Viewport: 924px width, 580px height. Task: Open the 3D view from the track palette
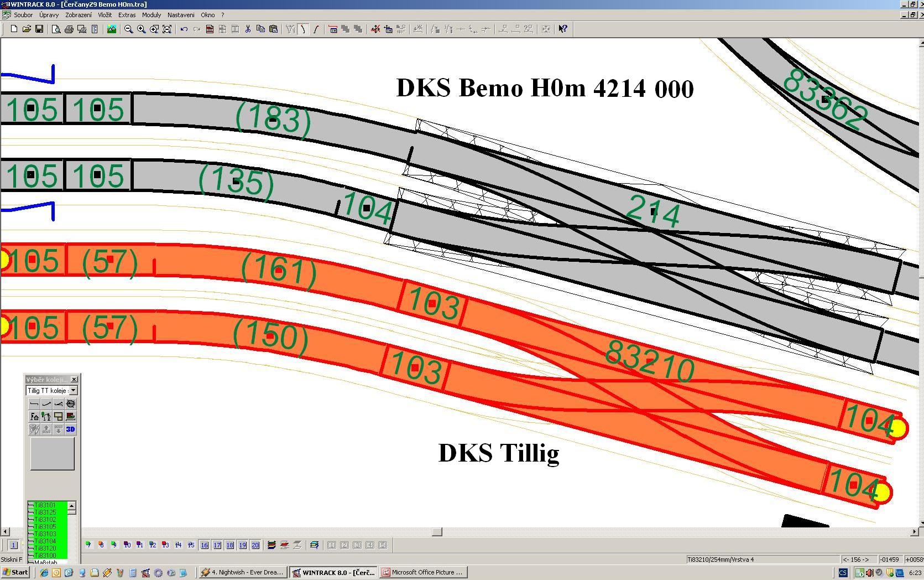tap(71, 429)
